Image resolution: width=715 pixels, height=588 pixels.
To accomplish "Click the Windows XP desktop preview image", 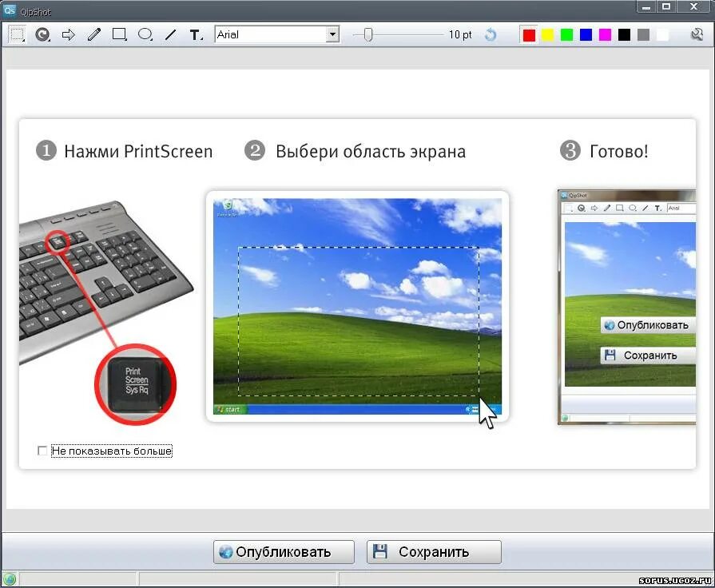I will 358,307.
